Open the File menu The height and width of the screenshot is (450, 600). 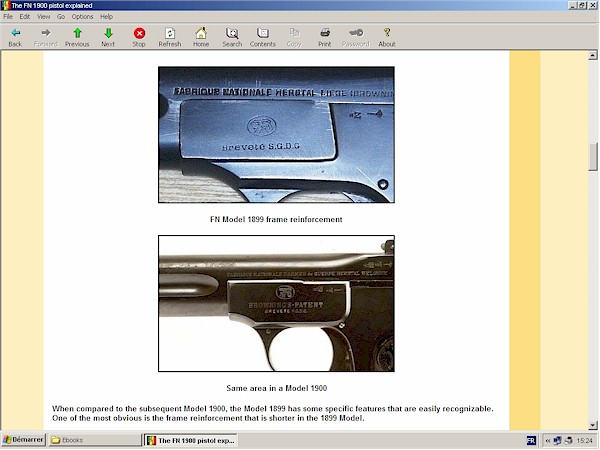tap(8, 16)
